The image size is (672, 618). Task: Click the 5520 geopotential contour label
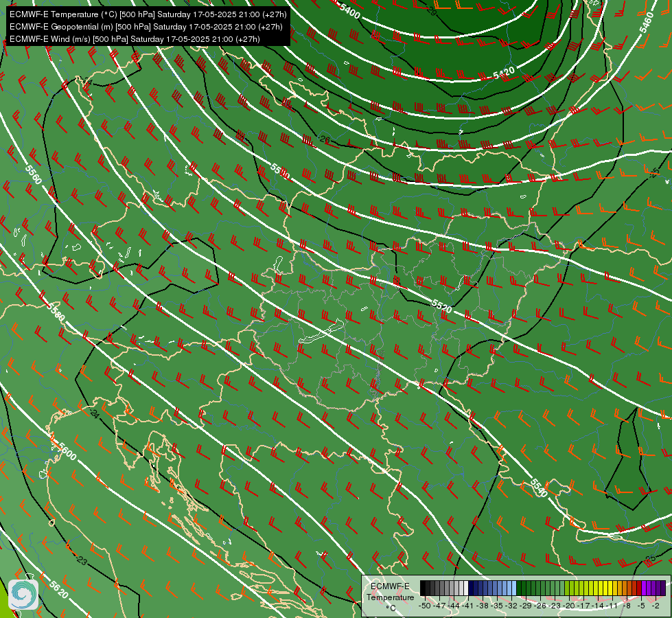click(x=442, y=306)
